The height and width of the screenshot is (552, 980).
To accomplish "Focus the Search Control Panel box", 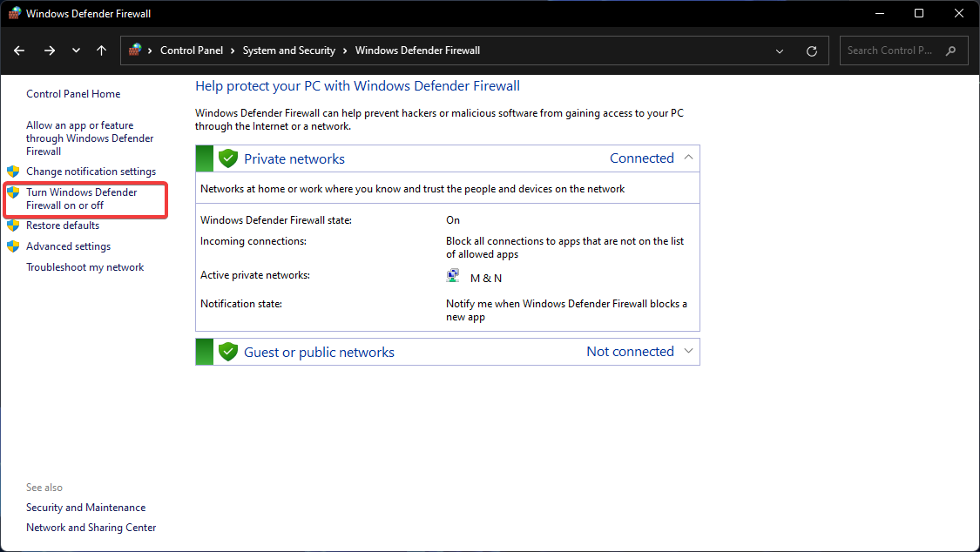I will tap(903, 50).
